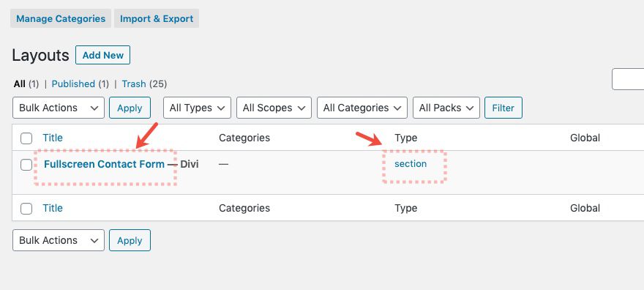The image size is (644, 290).
Task: Click the Add New layout button
Action: pos(102,55)
